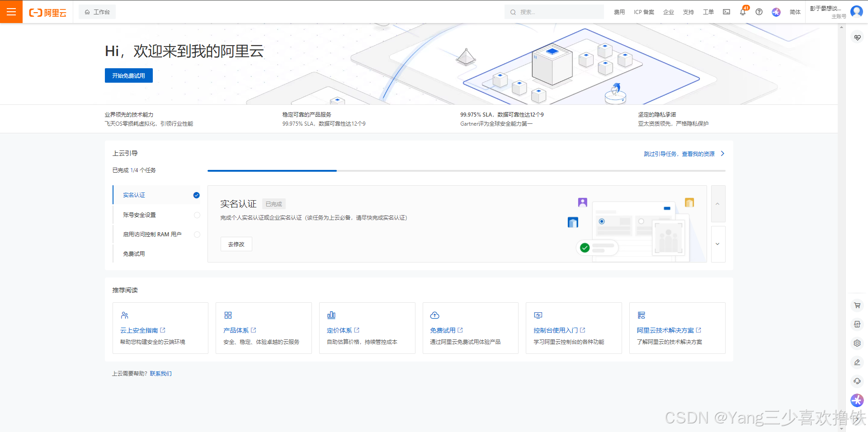Open the settings gear in right sidebar

[857, 343]
